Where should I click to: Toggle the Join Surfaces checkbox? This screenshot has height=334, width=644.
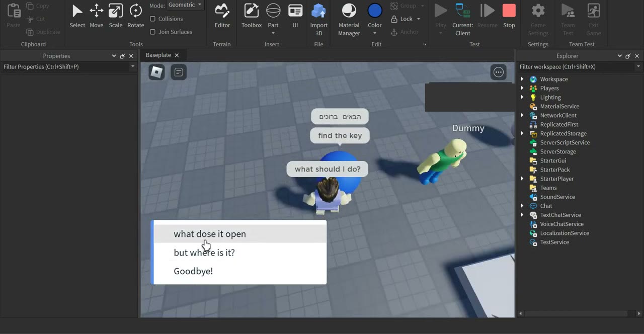(x=152, y=32)
